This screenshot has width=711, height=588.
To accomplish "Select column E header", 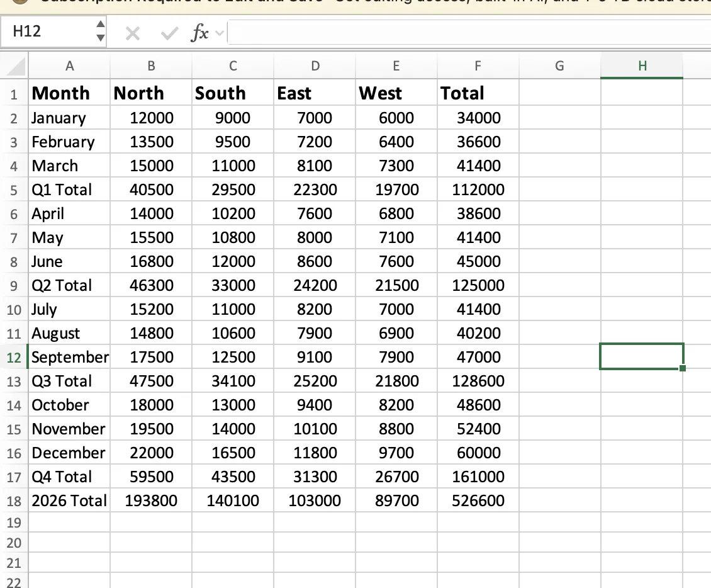I will click(396, 66).
